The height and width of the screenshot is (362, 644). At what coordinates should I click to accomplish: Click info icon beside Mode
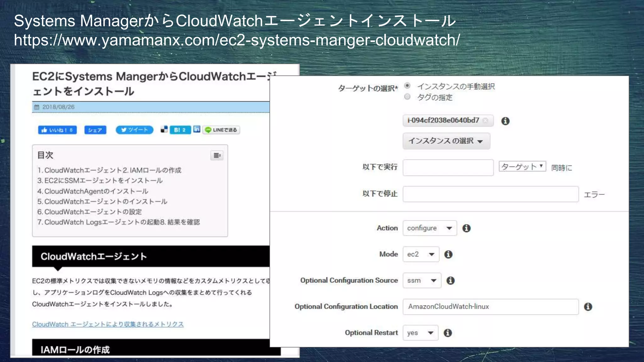448,254
